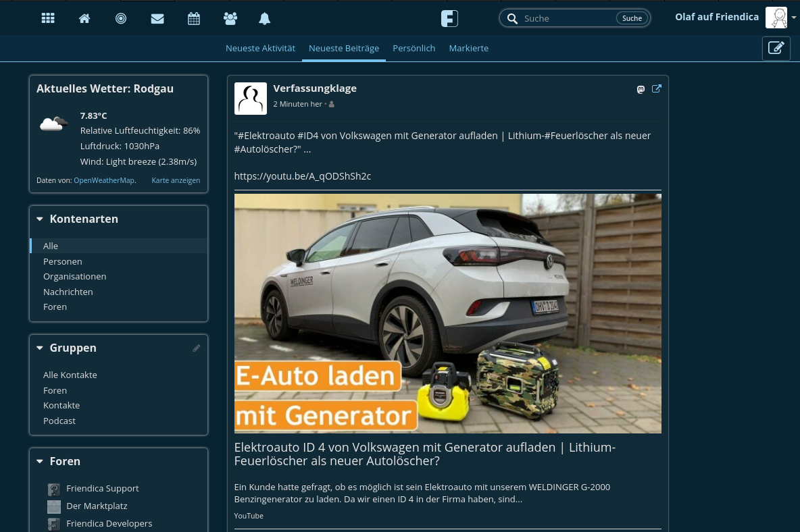
Task: Click 'Relative Luftfeuchtigkeit: 86%' text
Action: click(x=140, y=130)
